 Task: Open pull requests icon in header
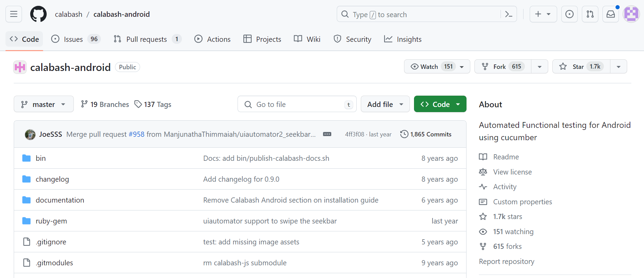[590, 14]
